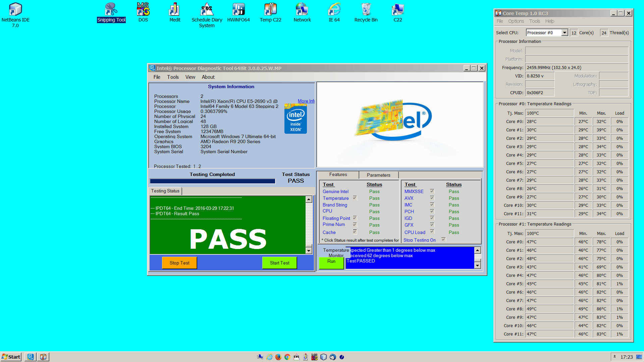Follow the More Info link

(x=306, y=101)
